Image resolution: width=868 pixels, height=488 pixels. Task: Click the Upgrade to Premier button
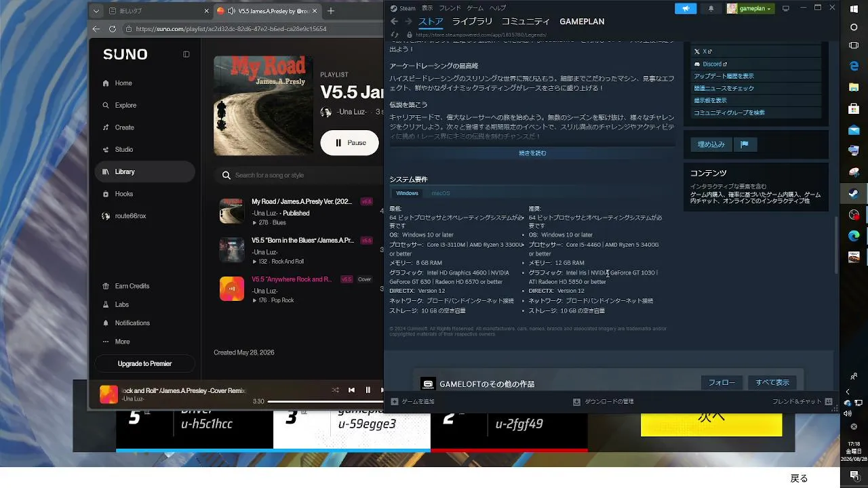(144, 364)
